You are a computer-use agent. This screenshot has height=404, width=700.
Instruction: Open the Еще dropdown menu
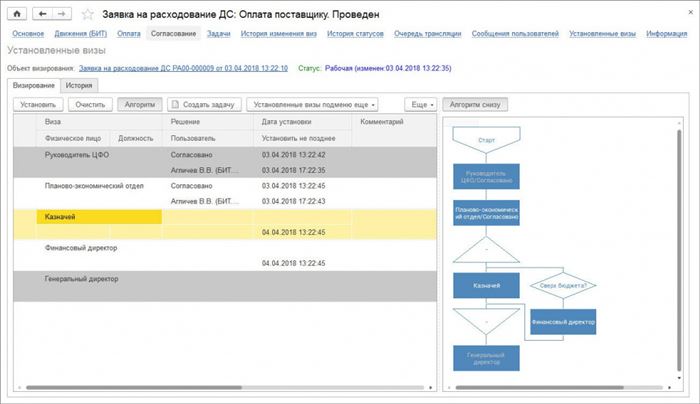click(x=422, y=104)
